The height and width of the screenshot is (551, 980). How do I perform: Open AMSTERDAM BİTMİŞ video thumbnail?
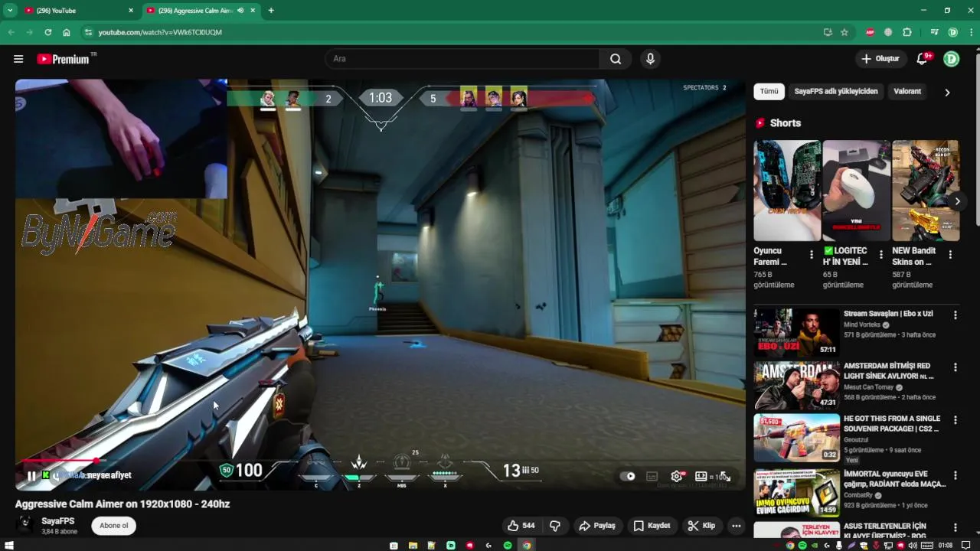797,385
